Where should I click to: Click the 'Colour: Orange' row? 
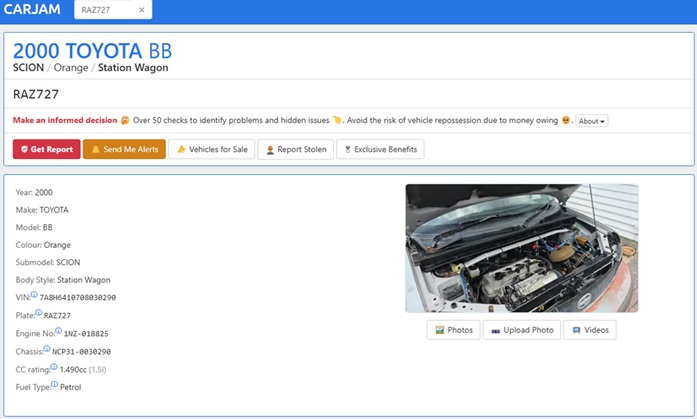pyautogui.click(x=43, y=245)
